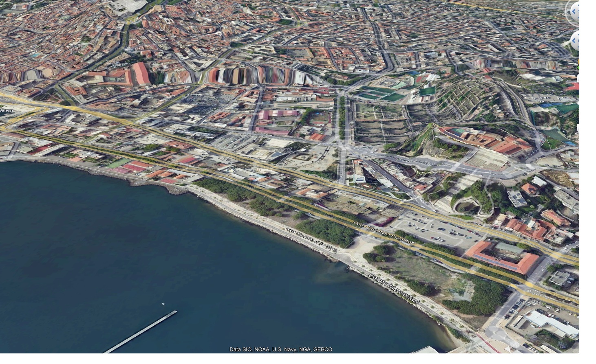Select the dense tree grove beside the cycle path

pyautogui.click(x=325, y=232)
